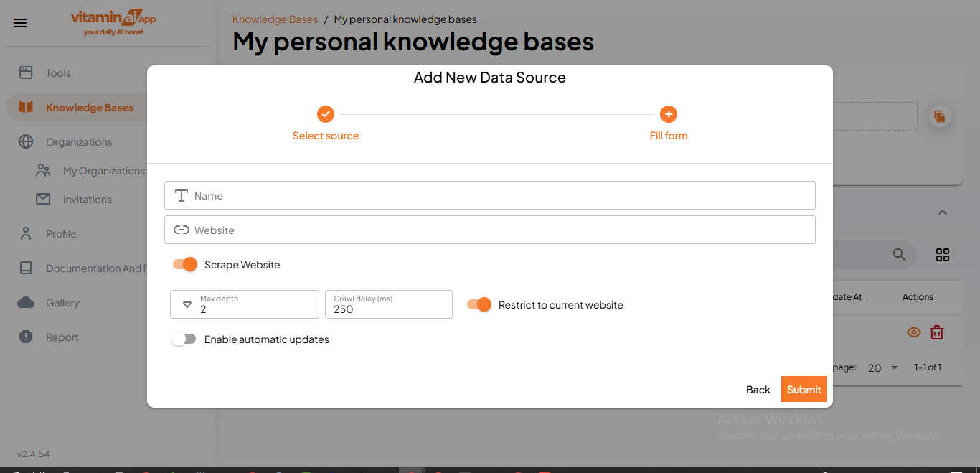This screenshot has width=980, height=473.
Task: View knowledge base using eye icon
Action: pyautogui.click(x=914, y=332)
